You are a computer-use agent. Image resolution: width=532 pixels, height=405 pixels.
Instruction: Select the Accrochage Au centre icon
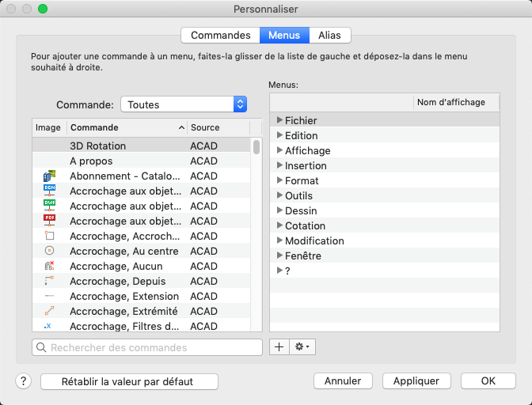(49, 251)
